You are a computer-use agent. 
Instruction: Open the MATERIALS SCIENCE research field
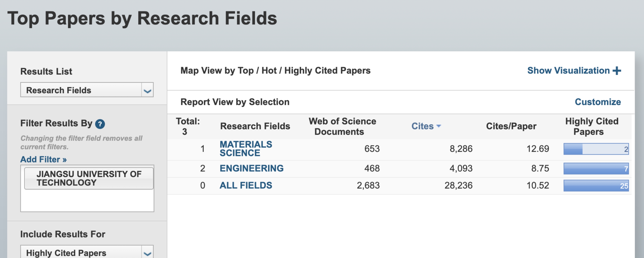click(x=246, y=149)
